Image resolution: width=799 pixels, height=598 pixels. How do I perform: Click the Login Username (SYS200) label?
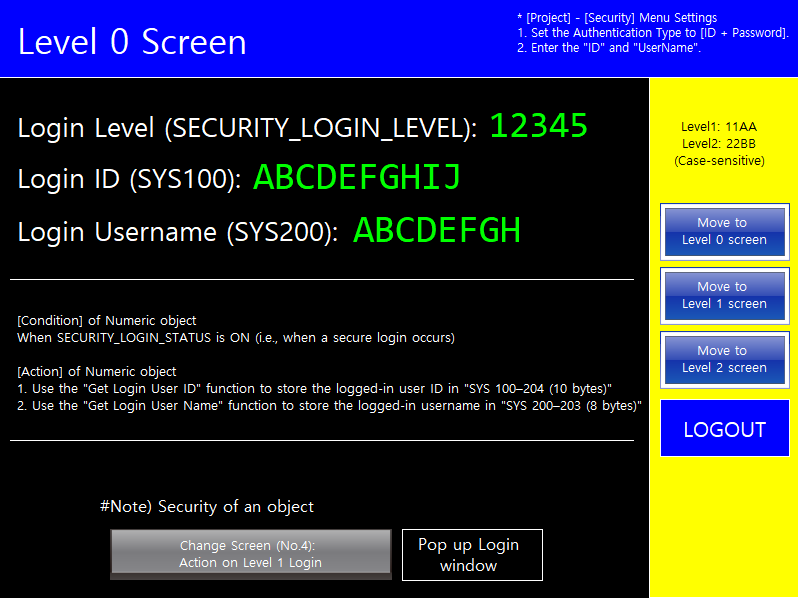[178, 232]
